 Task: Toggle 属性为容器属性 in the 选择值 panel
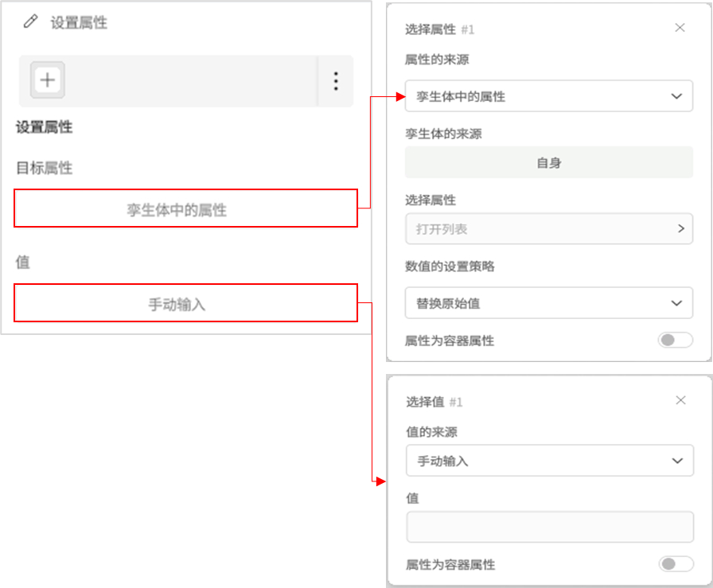click(676, 564)
